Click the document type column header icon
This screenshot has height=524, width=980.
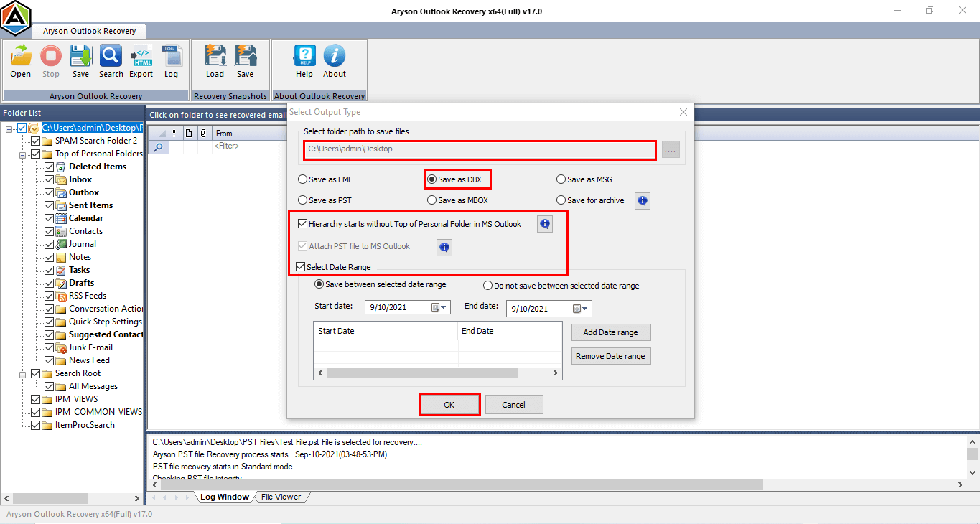pyautogui.click(x=189, y=133)
